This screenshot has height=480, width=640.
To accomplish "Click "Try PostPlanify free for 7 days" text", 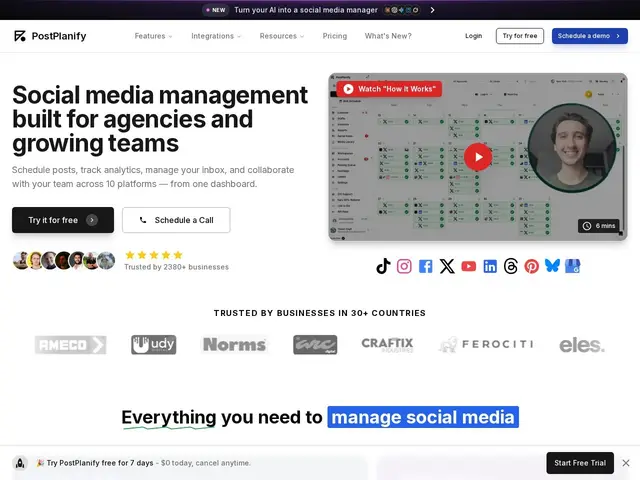I will coord(100,463).
